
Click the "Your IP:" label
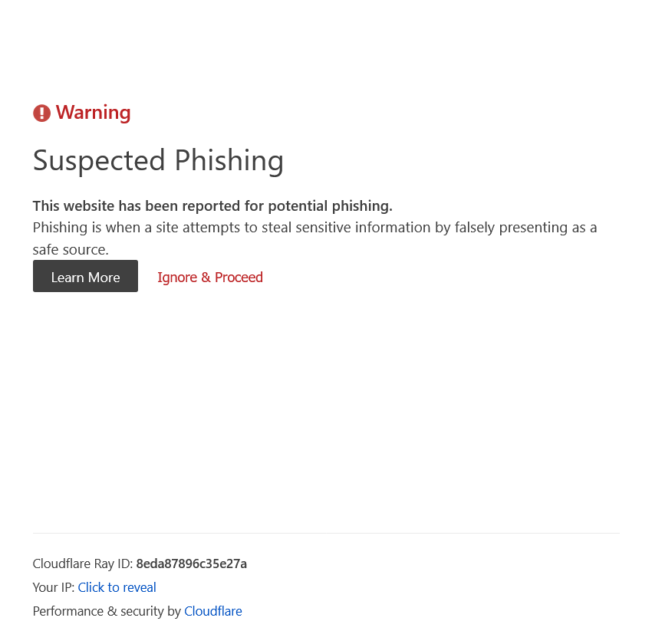[x=54, y=588]
